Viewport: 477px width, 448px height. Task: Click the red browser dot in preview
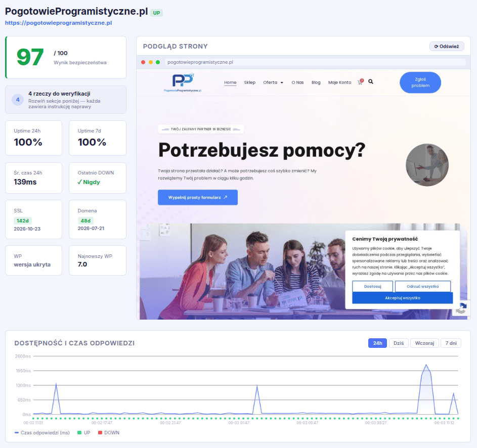[x=143, y=62]
